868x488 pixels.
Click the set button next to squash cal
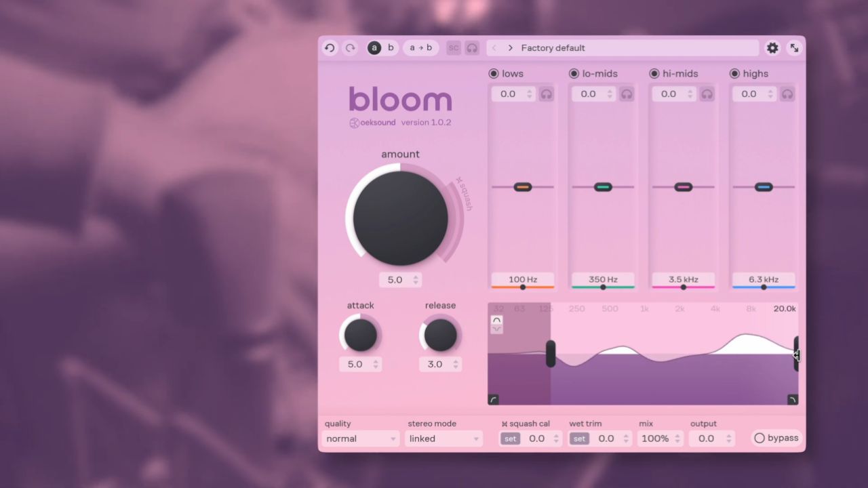click(x=509, y=439)
